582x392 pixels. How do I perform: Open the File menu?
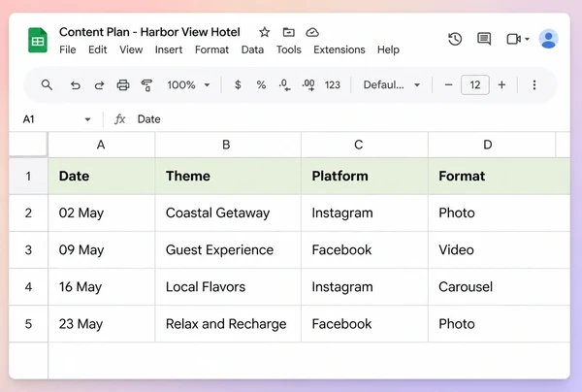coord(68,49)
